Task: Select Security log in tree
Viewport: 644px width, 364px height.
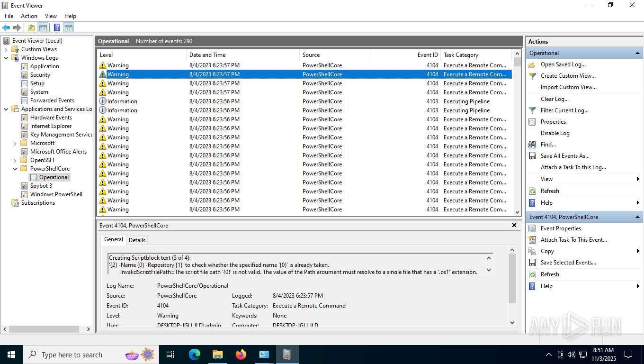Action: [x=40, y=75]
